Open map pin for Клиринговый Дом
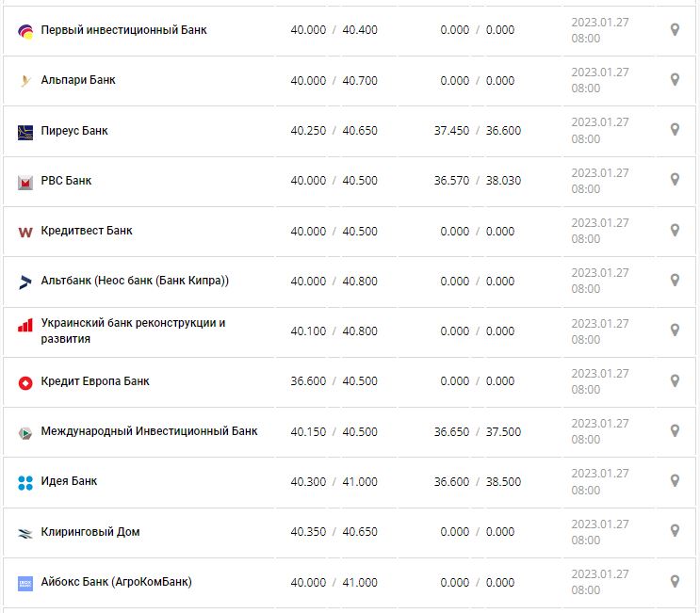Screen dimensions: 700x613 click(x=675, y=531)
